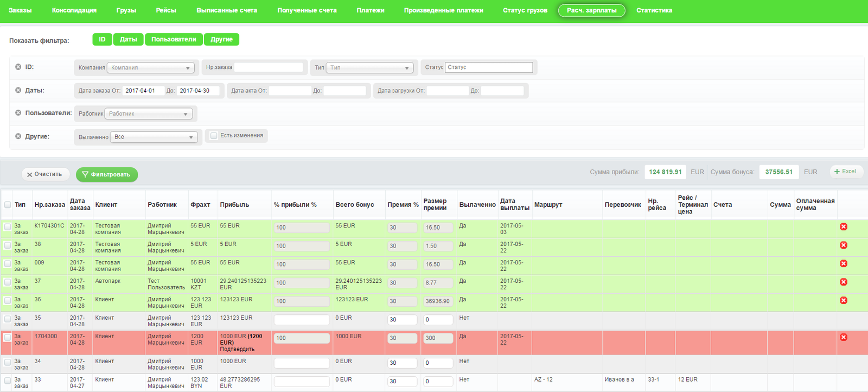The width and height of the screenshot is (868, 392).
Task: Check the row for order 1704300
Action: [8, 338]
